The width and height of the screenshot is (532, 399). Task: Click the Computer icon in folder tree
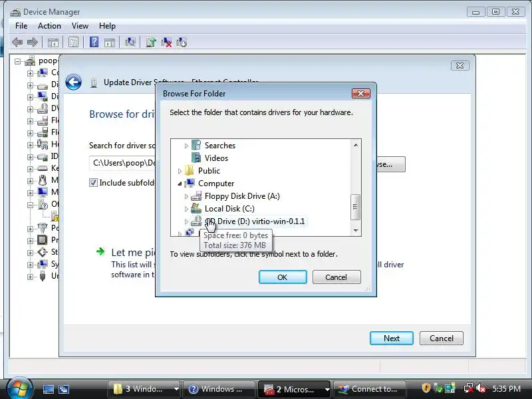click(190, 184)
